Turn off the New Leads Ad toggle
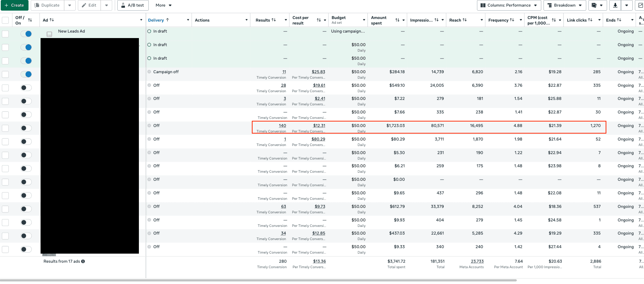This screenshot has width=644, height=284. click(x=26, y=34)
